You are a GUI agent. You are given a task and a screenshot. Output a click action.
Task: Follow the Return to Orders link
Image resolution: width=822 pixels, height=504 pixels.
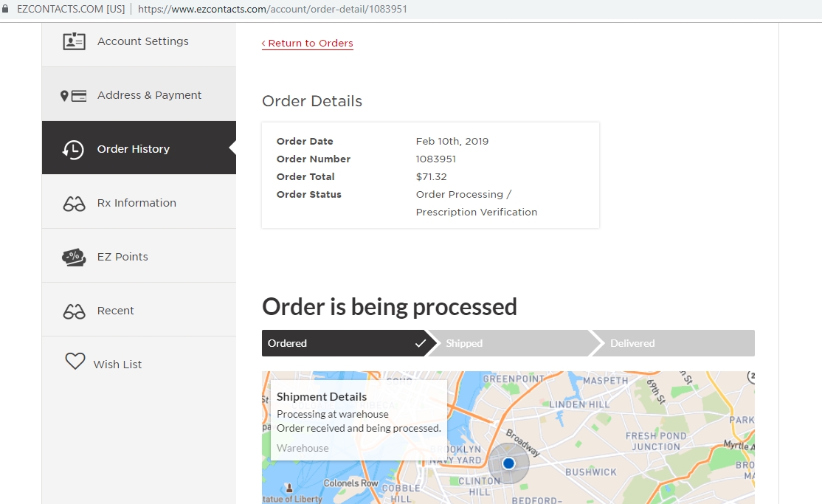(308, 44)
